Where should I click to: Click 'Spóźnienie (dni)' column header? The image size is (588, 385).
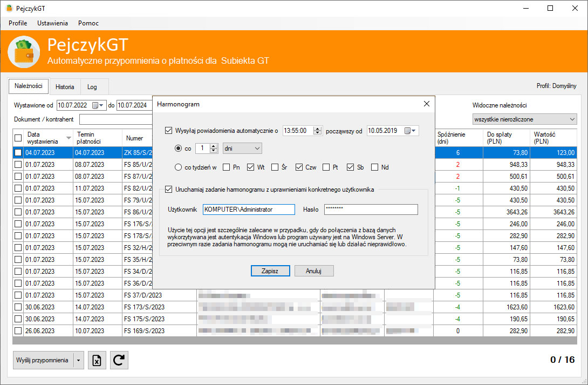click(459, 138)
